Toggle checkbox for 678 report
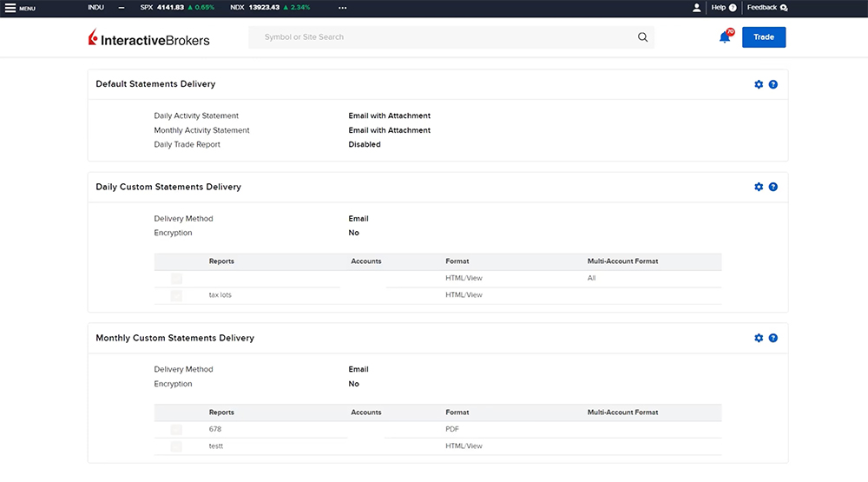 pyautogui.click(x=176, y=430)
